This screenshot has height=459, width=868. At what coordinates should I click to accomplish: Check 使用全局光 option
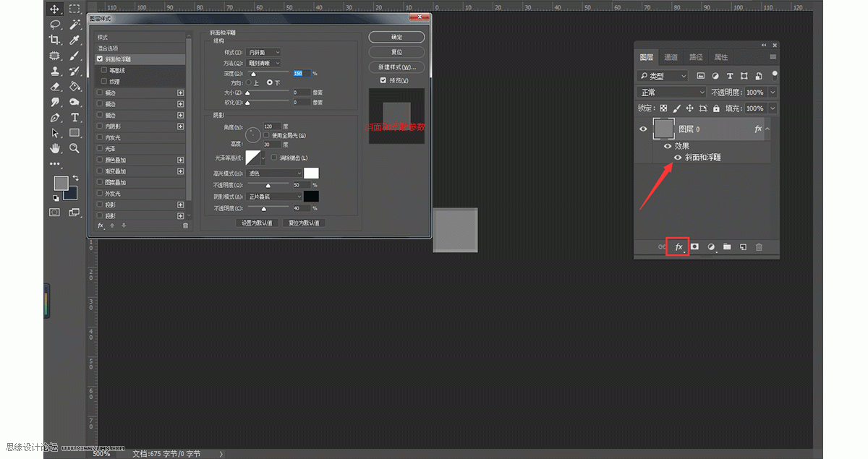coord(267,135)
